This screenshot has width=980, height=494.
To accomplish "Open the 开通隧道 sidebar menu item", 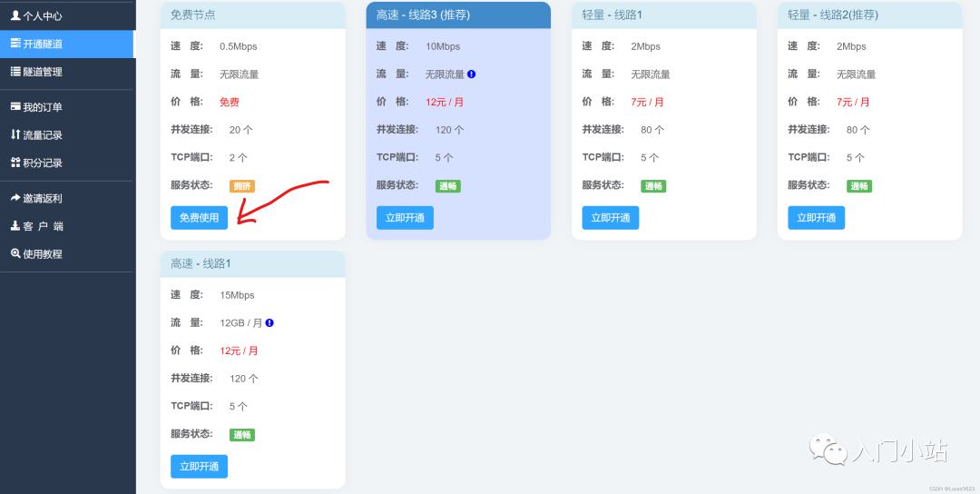I will click(x=67, y=44).
